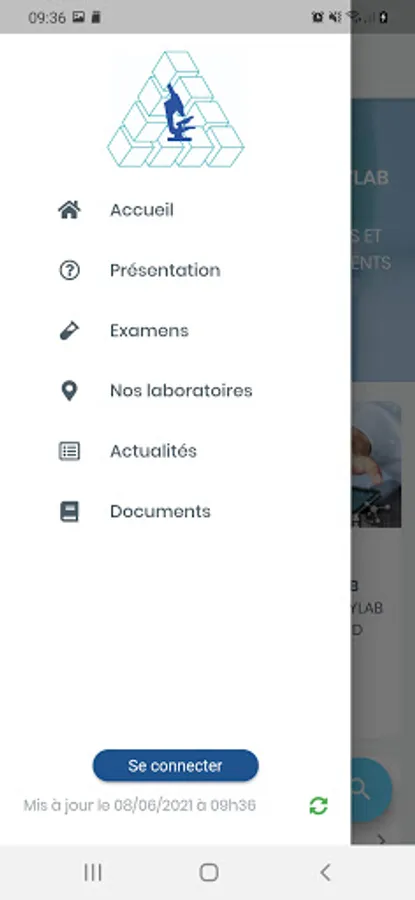Screen dimensions: 415x900
Task: Select Nos laboratoires from the drawer
Action: pyautogui.click(x=175, y=391)
